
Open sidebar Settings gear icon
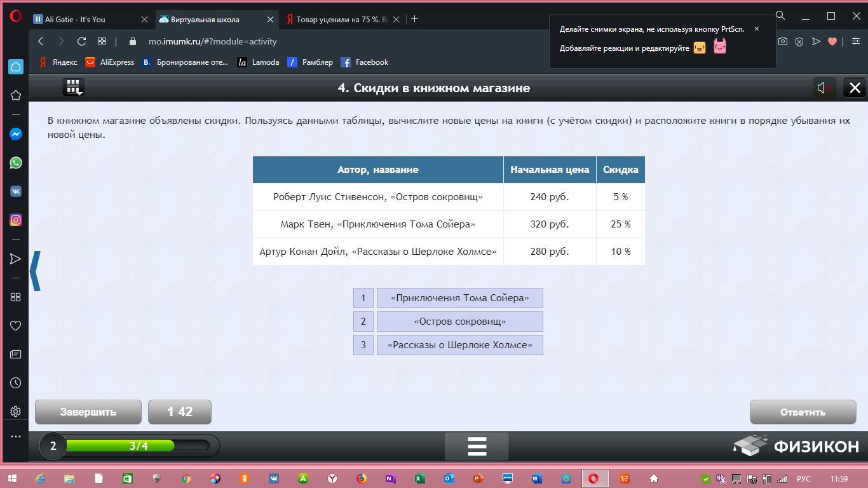pos(16,411)
